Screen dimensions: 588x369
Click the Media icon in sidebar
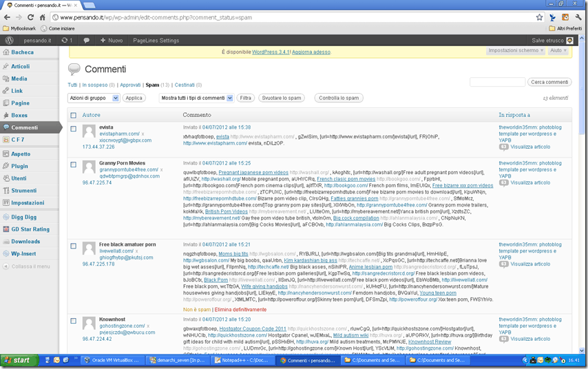coord(6,78)
